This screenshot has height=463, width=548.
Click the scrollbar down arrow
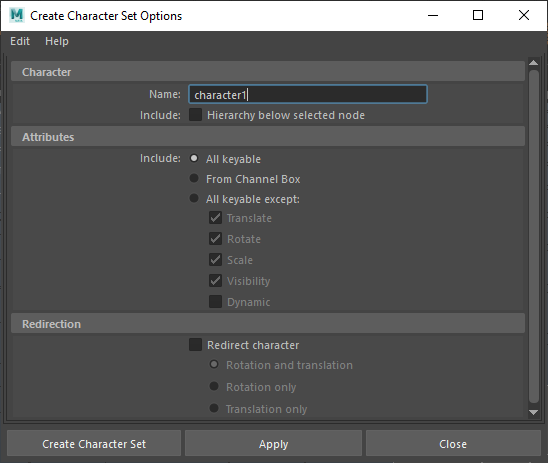[x=534, y=412]
